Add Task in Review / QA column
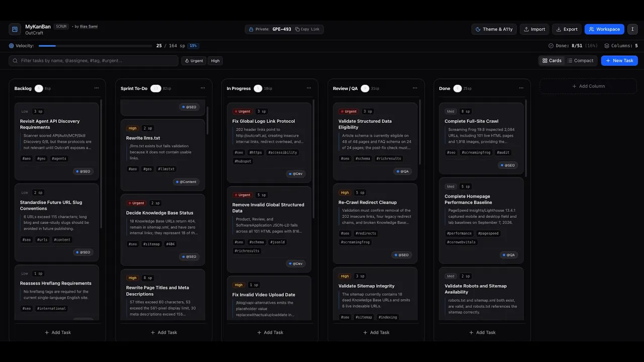The image size is (644, 362). (376, 332)
